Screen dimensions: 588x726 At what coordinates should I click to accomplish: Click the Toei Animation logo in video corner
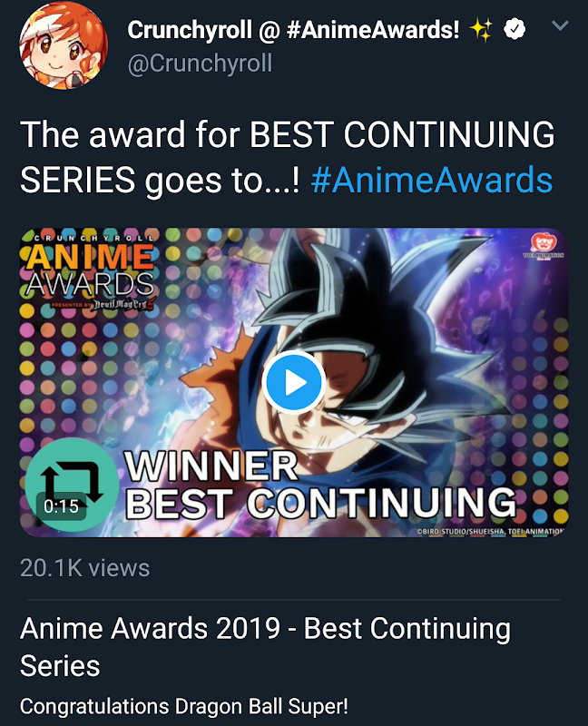[x=545, y=247]
